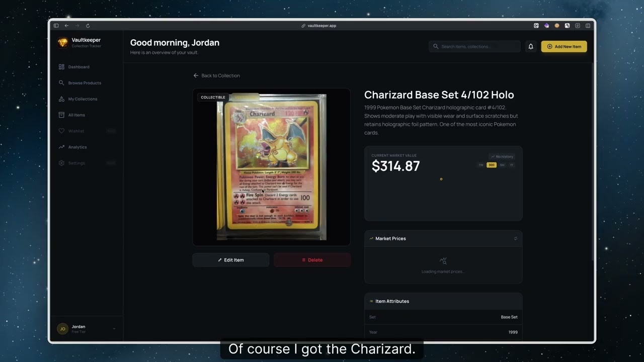
Task: Go back using browser back arrow
Action: point(66,26)
